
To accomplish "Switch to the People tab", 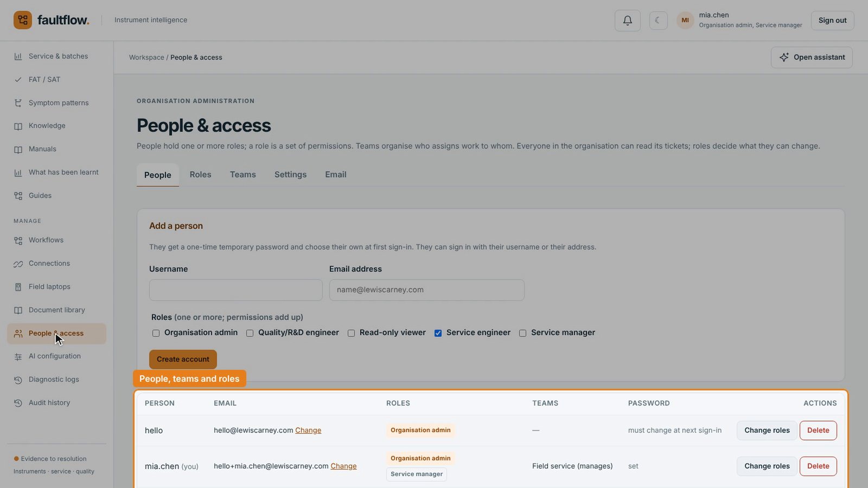I will tap(158, 175).
